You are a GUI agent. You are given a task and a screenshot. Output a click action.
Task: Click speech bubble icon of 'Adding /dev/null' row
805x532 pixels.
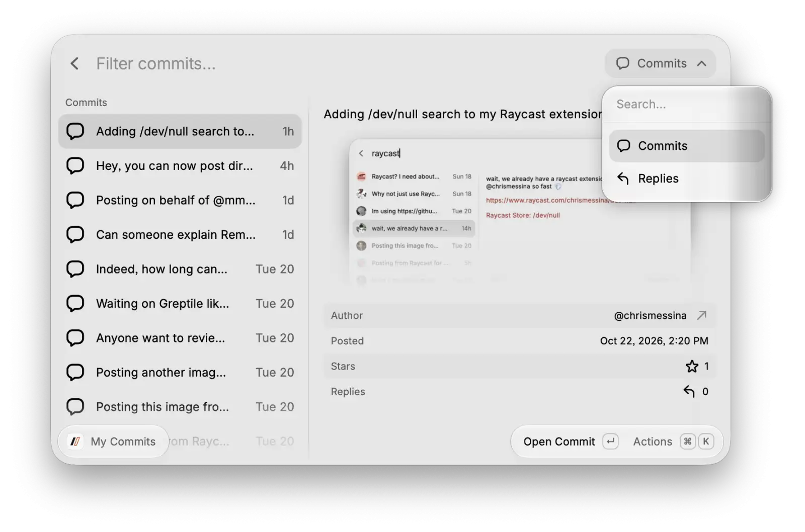tap(75, 131)
